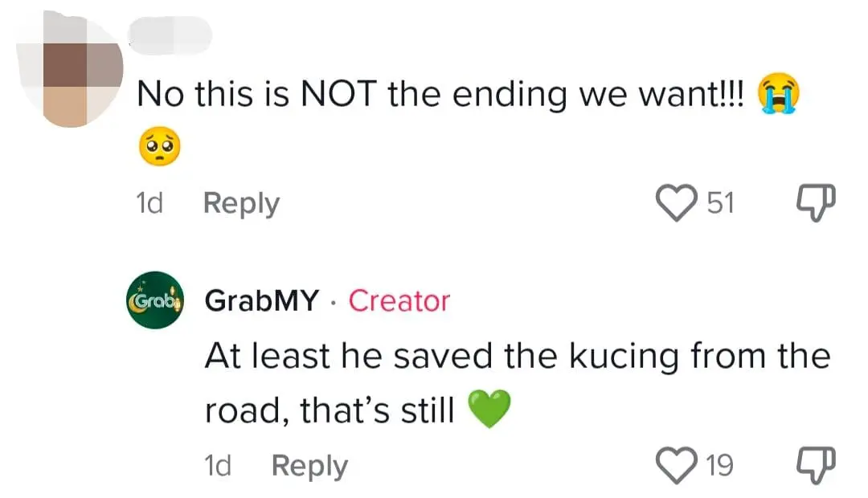Dislike GrabMY's reply about the kucing
868x498 pixels.
(817, 464)
